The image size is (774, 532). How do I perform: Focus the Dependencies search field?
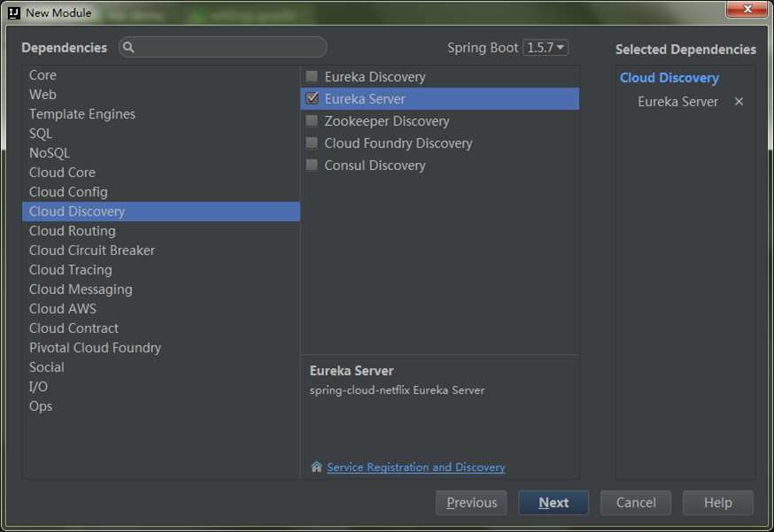(222, 48)
